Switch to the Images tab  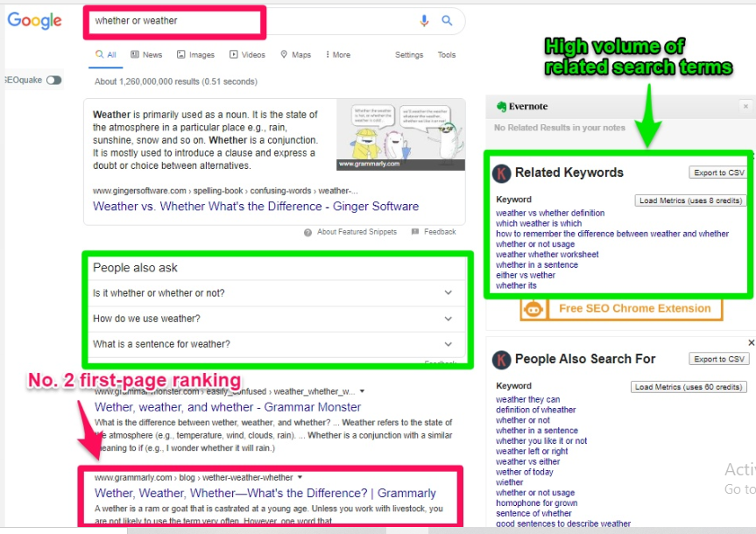[x=195, y=54]
